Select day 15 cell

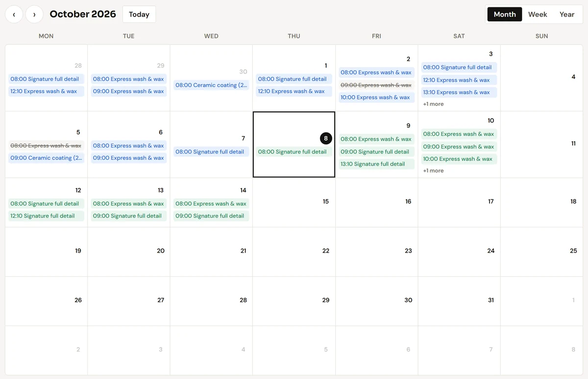pyautogui.click(x=294, y=202)
